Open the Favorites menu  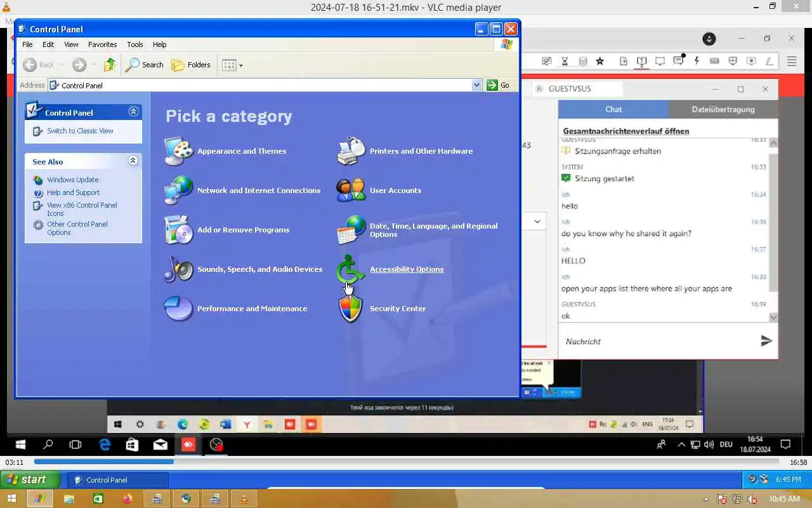102,44
